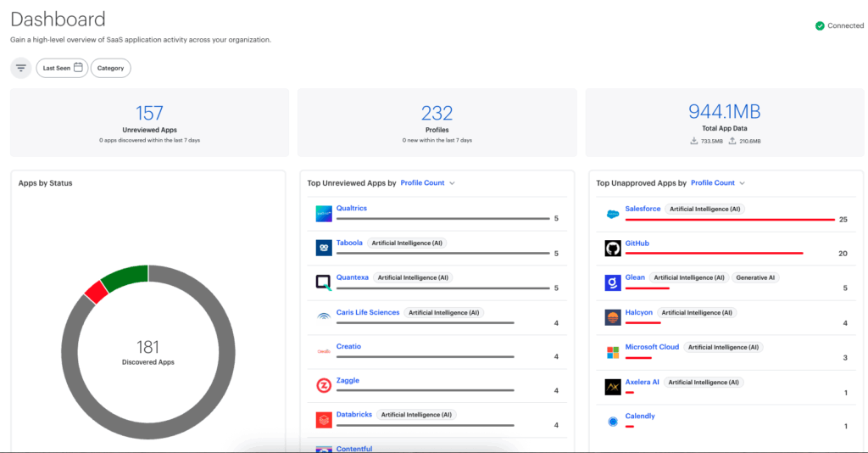Click the Taboola app logo
Viewport: 868px width, 453px height.
point(324,248)
